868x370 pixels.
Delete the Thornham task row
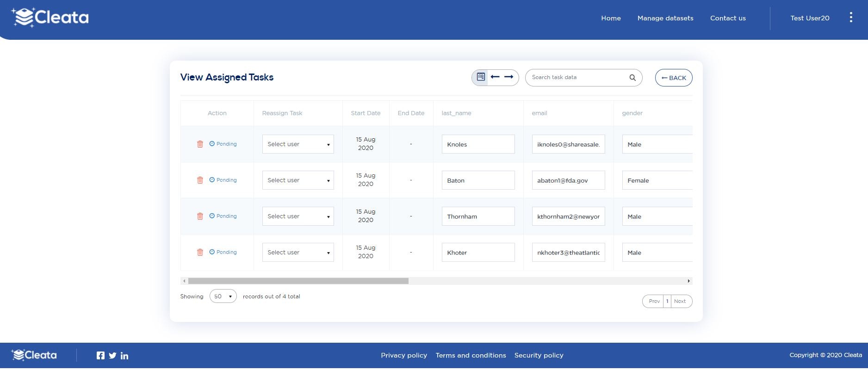pos(200,216)
